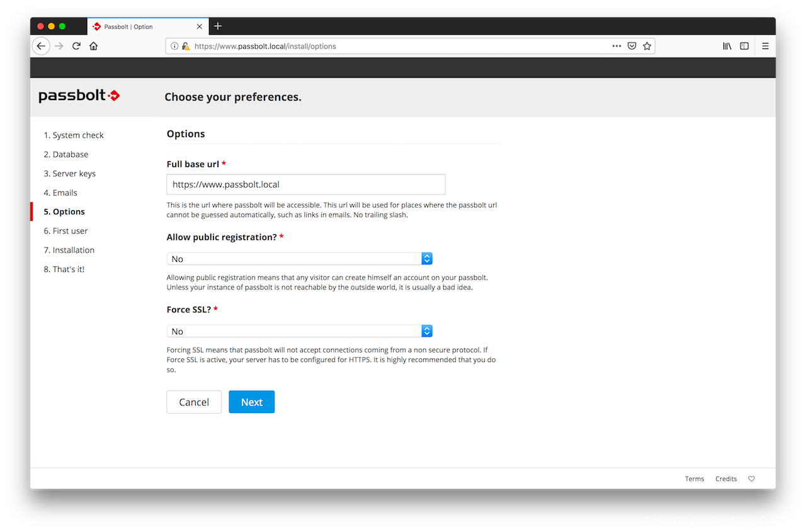This screenshot has height=532, width=806.
Task: Click the 'Choose your preferences.' heading
Action: (x=233, y=97)
